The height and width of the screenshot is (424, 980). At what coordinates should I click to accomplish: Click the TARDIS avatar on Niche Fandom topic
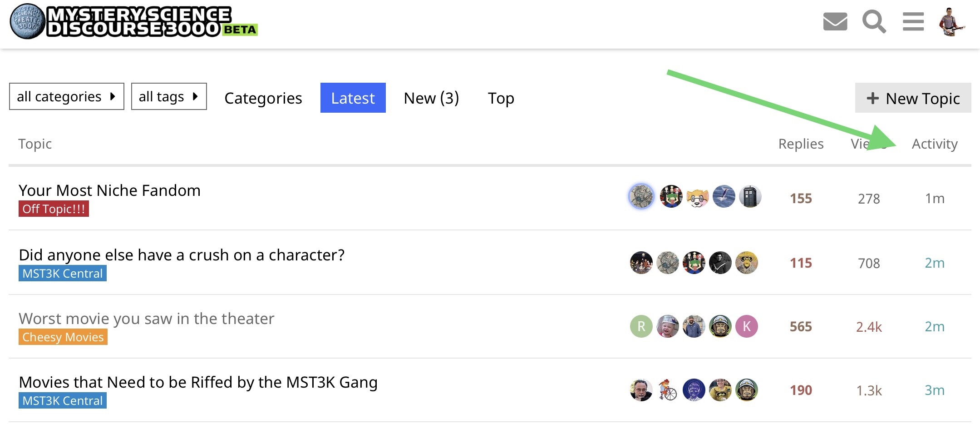coord(750,197)
